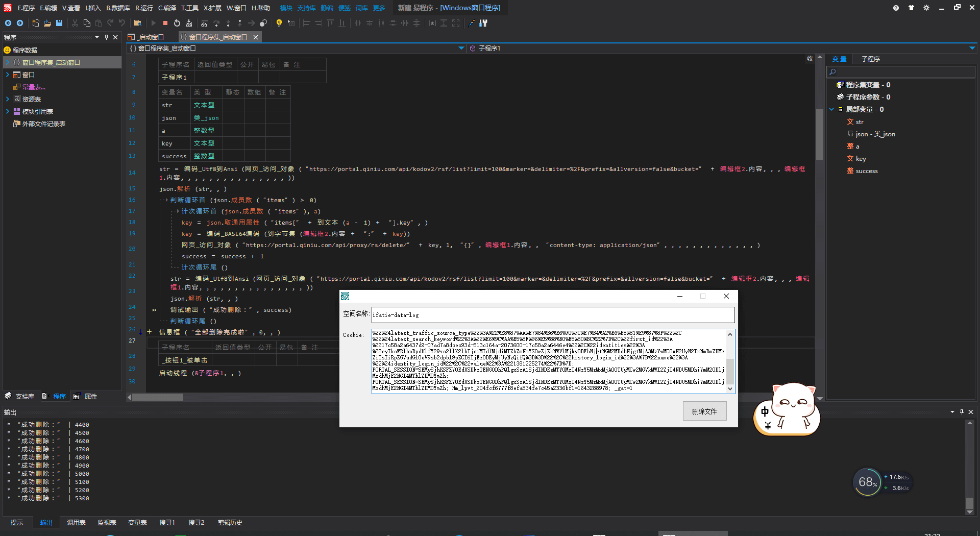The height and width of the screenshot is (536, 980).
Task: Toggle the pin on the 输出 panel
Action: [962, 412]
